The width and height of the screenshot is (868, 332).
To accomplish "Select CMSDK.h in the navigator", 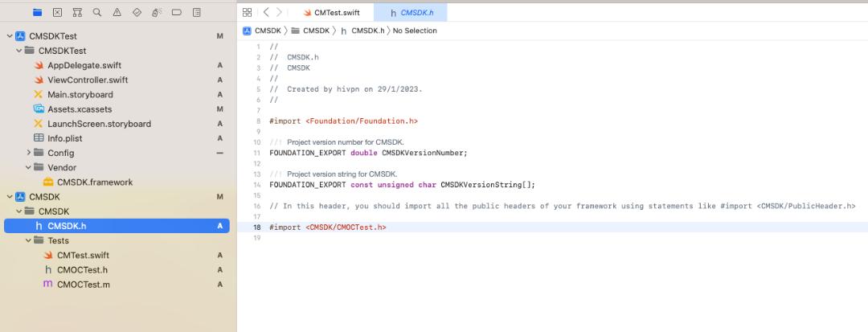I will pyautogui.click(x=117, y=226).
